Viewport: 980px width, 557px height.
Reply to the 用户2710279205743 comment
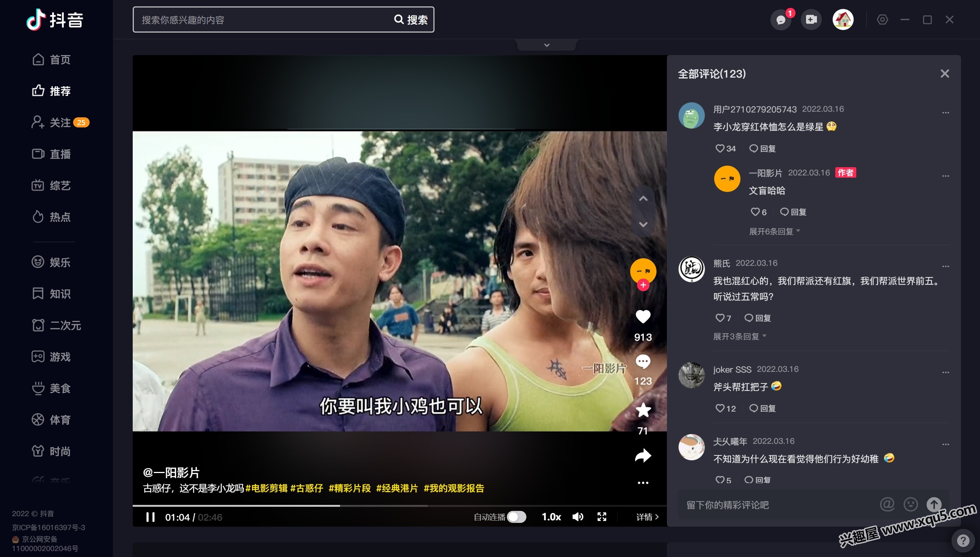(762, 148)
